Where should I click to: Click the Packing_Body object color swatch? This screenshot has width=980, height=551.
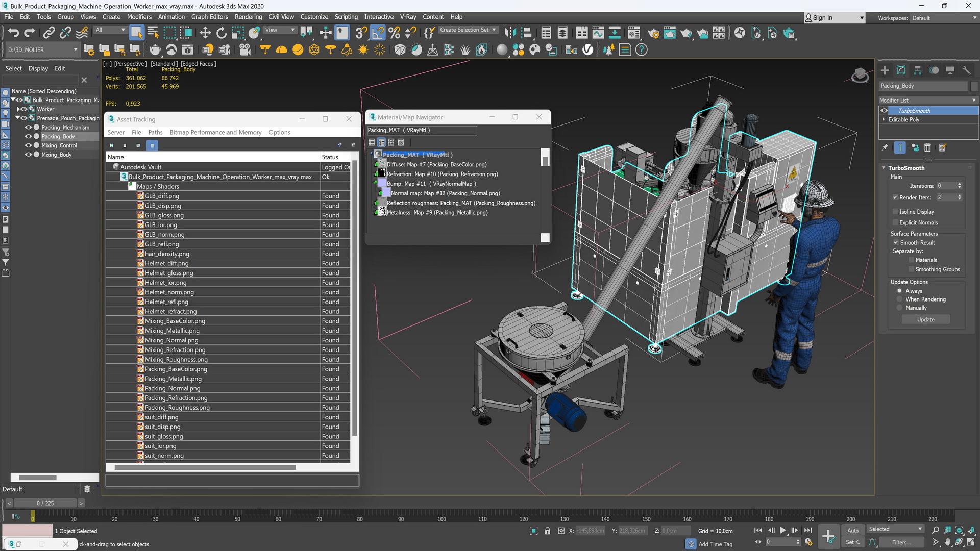click(x=974, y=86)
